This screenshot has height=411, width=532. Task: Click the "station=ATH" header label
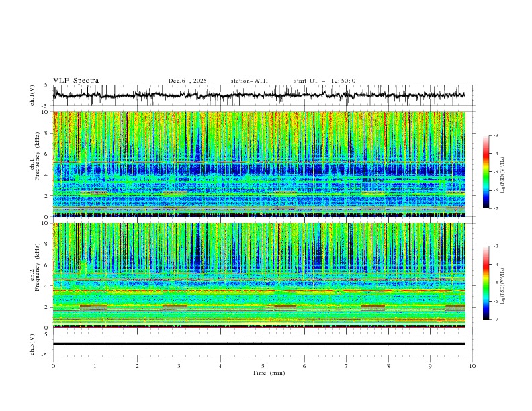[249, 81]
